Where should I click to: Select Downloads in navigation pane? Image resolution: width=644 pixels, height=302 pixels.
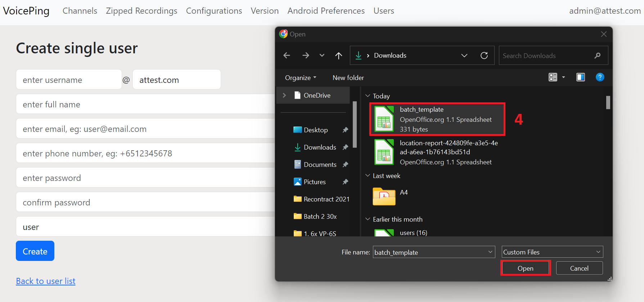tap(320, 147)
